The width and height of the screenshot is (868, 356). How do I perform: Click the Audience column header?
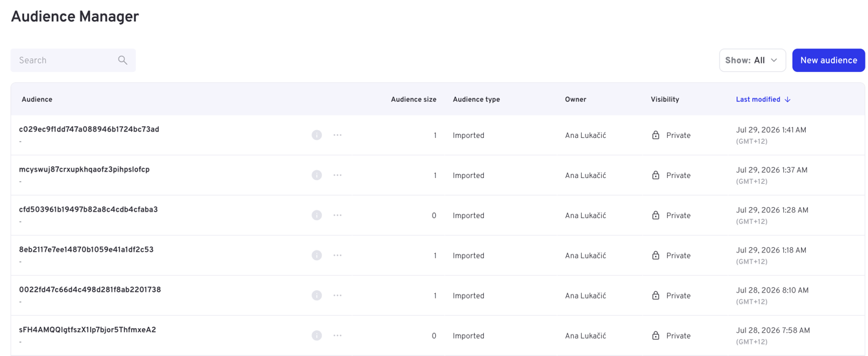(x=37, y=100)
